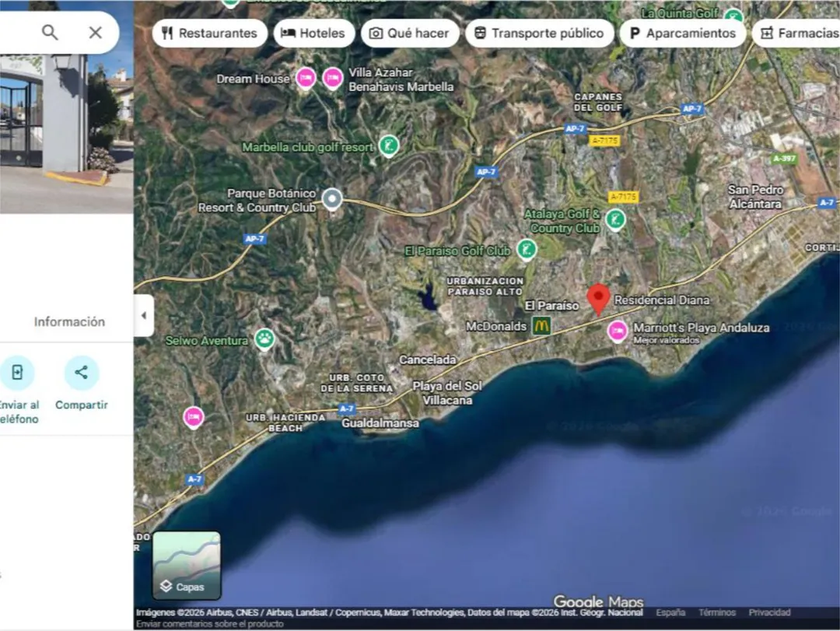
Task: Open the Términos link in the footer
Action: pyautogui.click(x=716, y=613)
